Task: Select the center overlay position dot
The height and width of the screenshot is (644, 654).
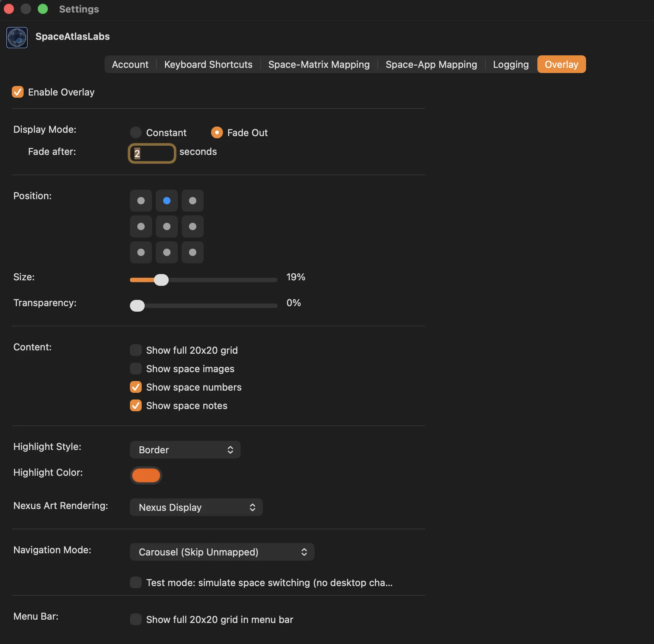Action: [166, 226]
